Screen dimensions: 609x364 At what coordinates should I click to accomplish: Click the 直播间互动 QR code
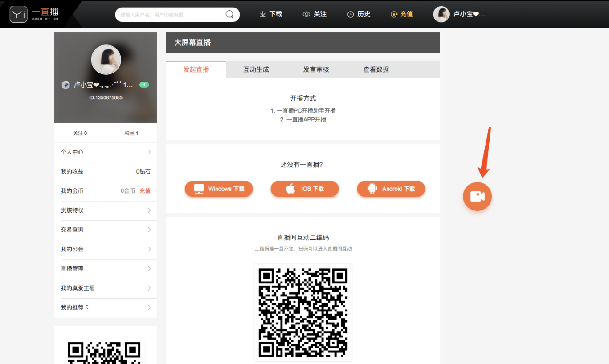(303, 313)
